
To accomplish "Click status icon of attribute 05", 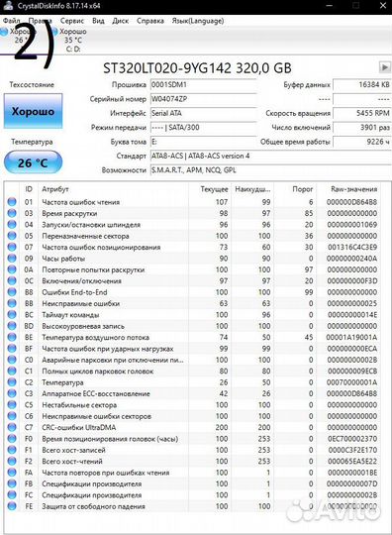I will [12, 236].
